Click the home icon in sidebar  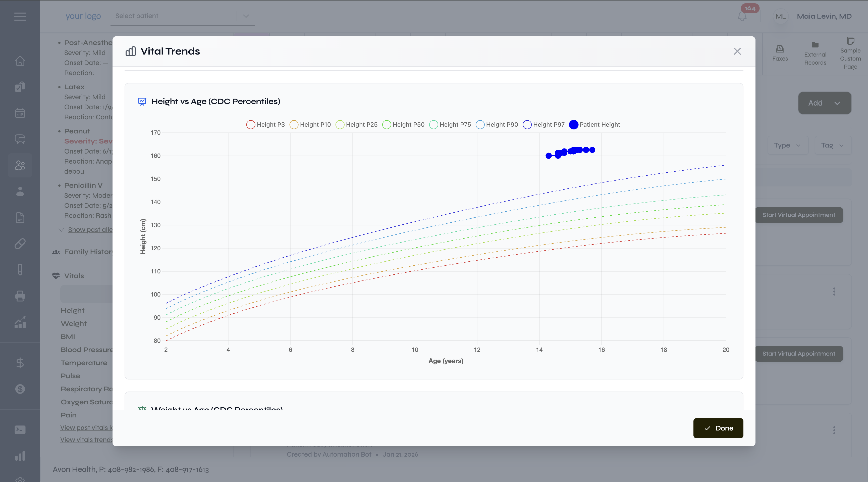20,61
